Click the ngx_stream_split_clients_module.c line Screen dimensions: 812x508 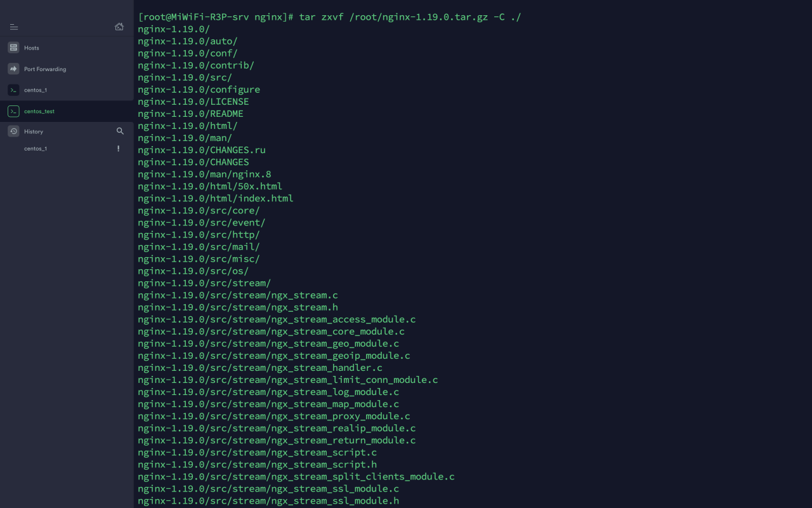tap(296, 476)
